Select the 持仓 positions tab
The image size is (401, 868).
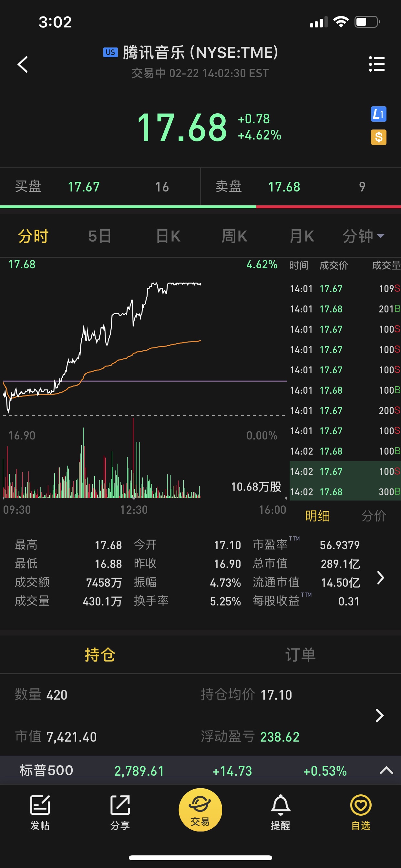click(100, 655)
